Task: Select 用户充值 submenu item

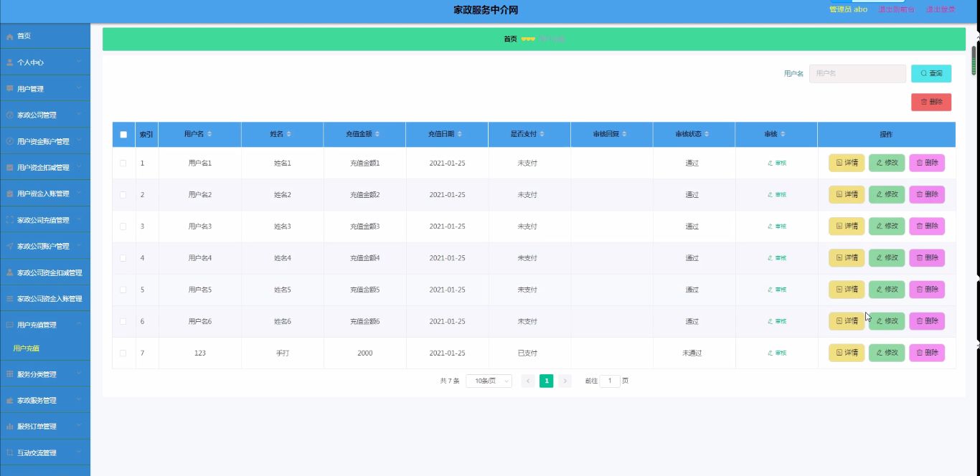Action: (x=27, y=348)
